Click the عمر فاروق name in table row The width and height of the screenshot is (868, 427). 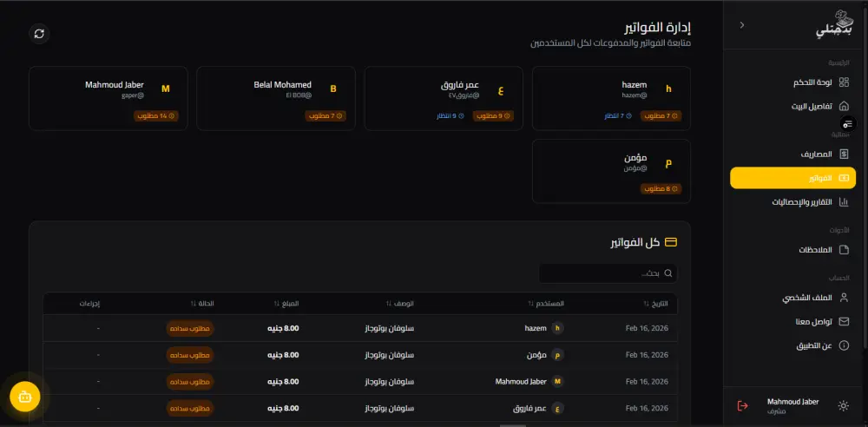[x=530, y=409]
